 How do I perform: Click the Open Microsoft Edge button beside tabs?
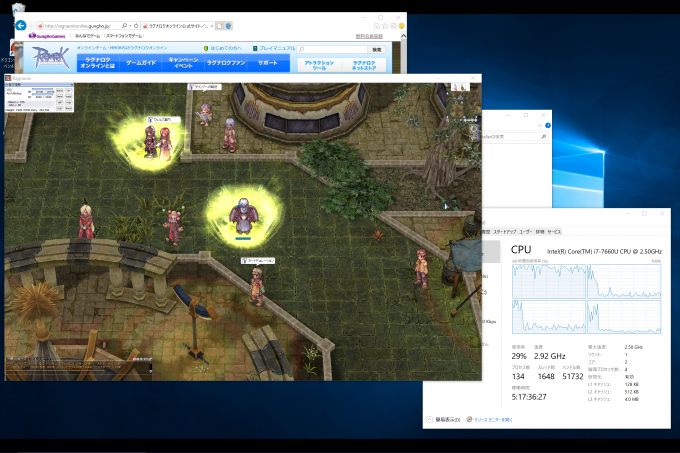click(228, 26)
